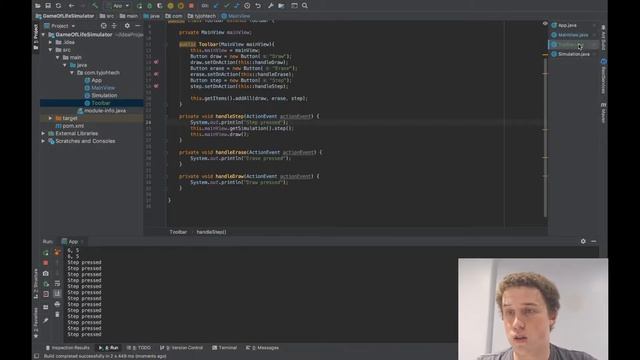
Task: Open the Project view selector dropdown
Action: click(60, 26)
